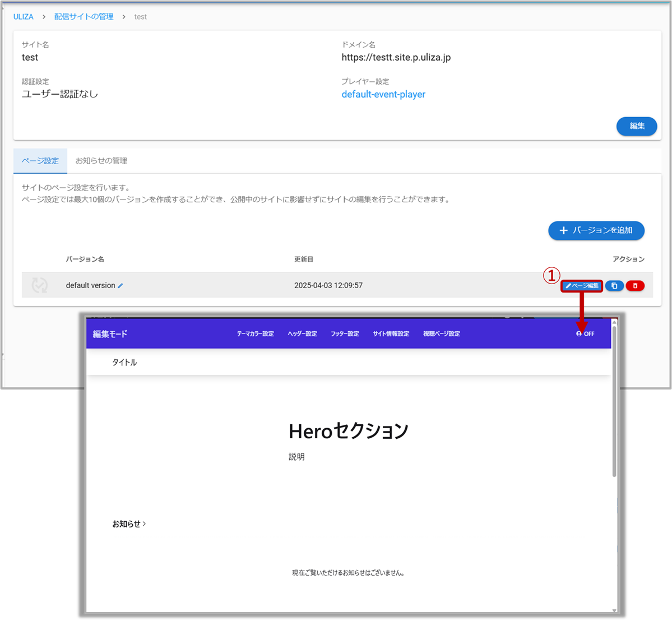Click the 更新日 column header
The width and height of the screenshot is (672, 621).
point(303,259)
